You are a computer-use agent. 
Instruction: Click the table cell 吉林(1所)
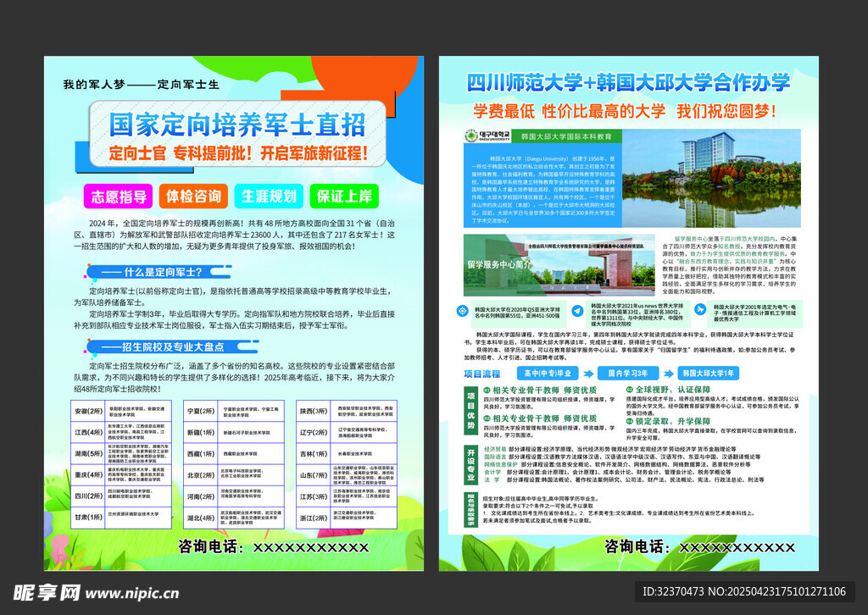click(314, 453)
